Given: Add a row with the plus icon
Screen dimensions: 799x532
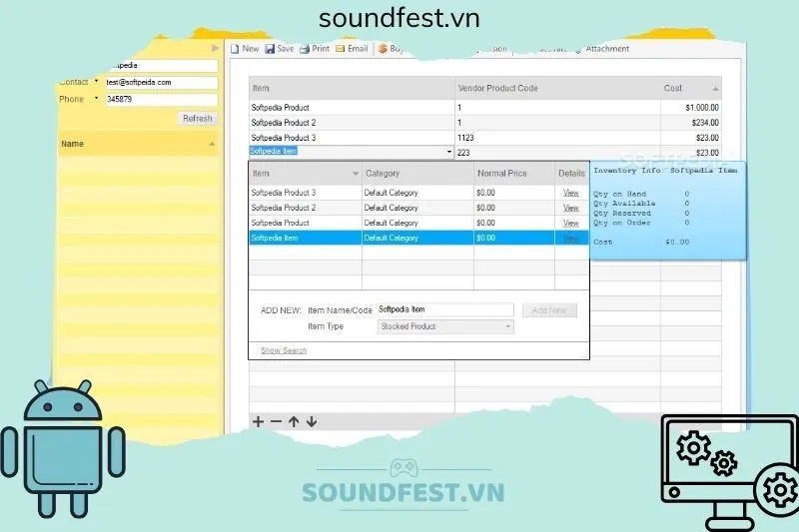Looking at the screenshot, I should click(x=259, y=421).
